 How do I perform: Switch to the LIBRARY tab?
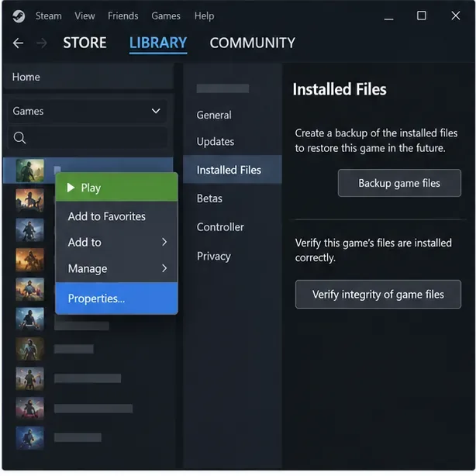tap(158, 43)
